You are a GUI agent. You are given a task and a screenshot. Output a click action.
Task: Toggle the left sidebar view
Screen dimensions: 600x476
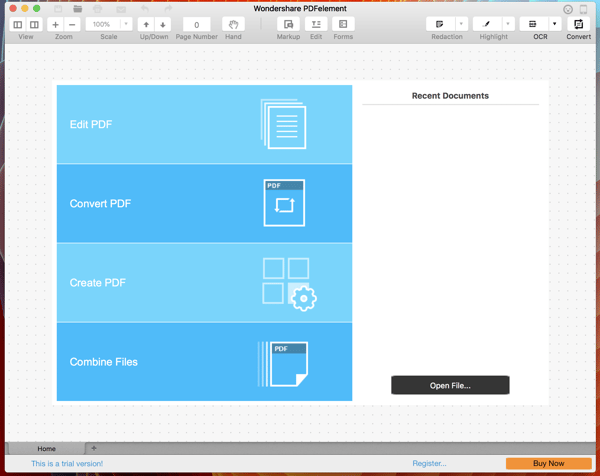18,24
